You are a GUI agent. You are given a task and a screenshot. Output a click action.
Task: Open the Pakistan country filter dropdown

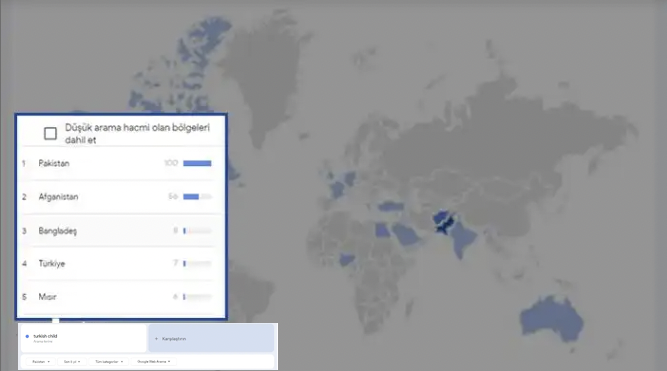coord(41,362)
